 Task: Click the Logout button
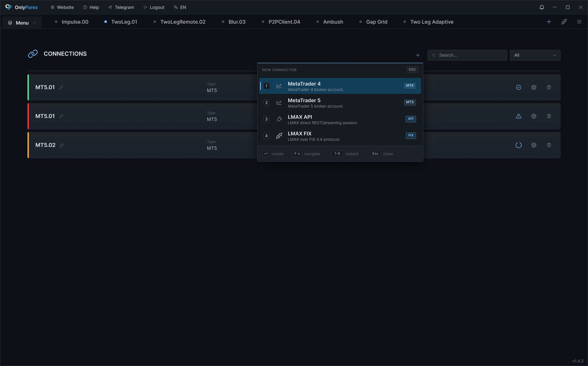(154, 7)
